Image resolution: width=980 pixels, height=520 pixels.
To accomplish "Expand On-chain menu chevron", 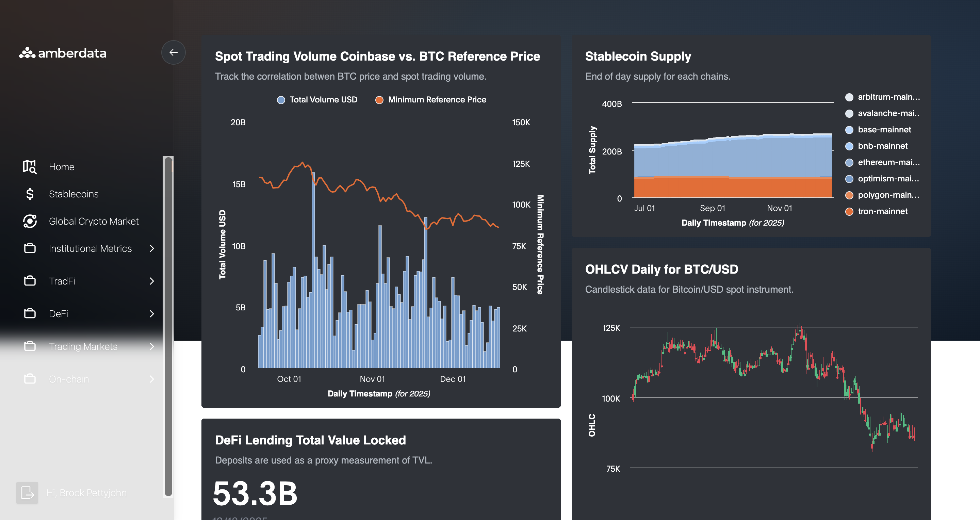I will (x=152, y=379).
